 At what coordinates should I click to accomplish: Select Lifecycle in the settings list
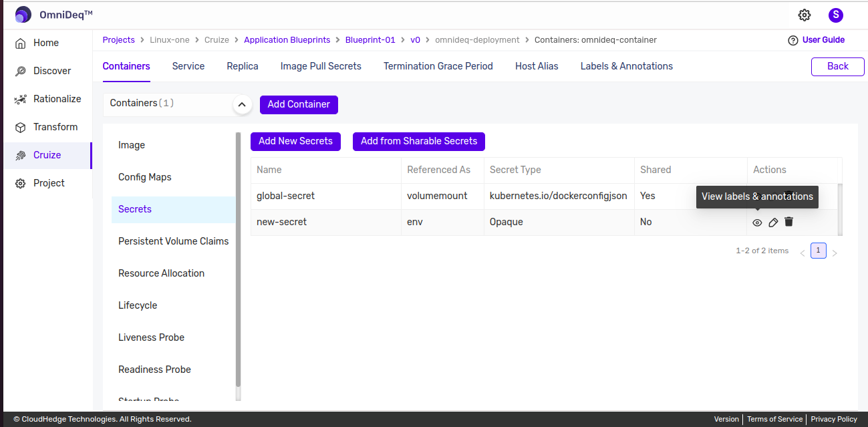click(174, 305)
